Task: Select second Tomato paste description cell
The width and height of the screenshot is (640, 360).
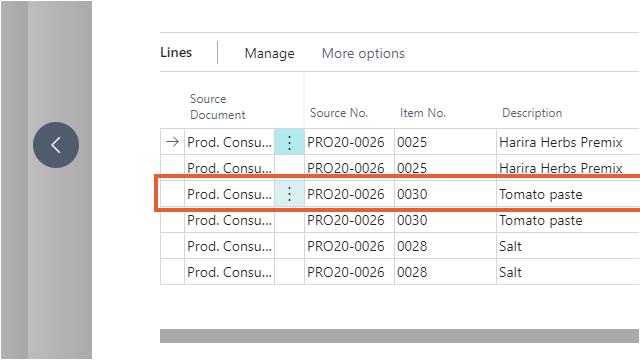Action: [568, 220]
